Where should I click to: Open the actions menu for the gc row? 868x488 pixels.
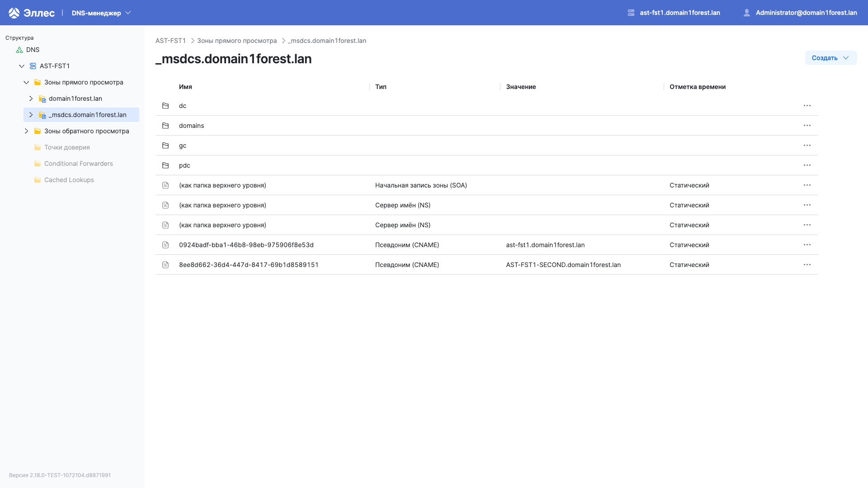pos(807,145)
